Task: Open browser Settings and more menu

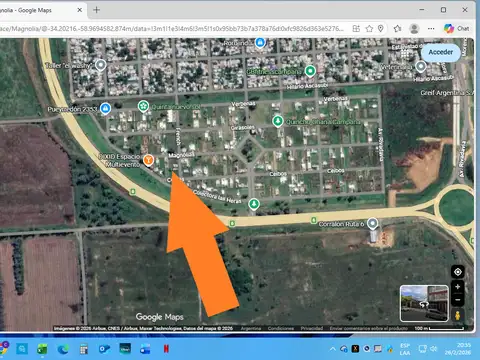Action: pos(431,29)
